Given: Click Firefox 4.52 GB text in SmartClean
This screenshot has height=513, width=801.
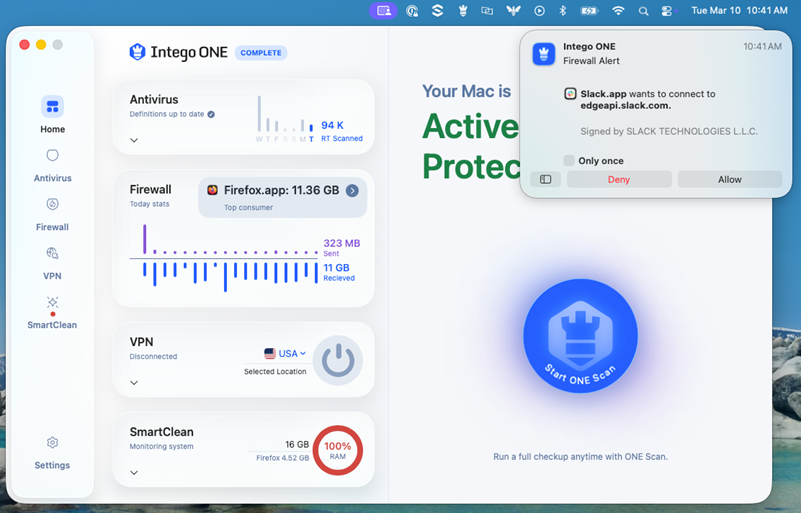Looking at the screenshot, I should [282, 458].
